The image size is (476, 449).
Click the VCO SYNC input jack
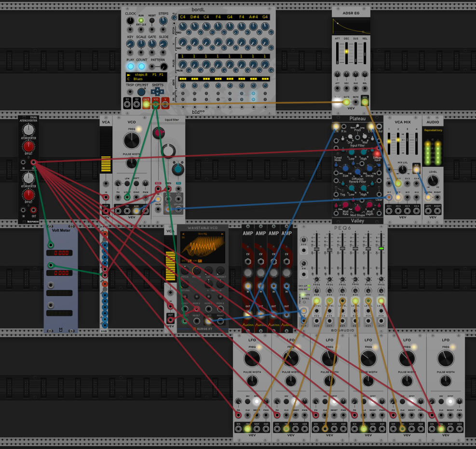point(136,197)
